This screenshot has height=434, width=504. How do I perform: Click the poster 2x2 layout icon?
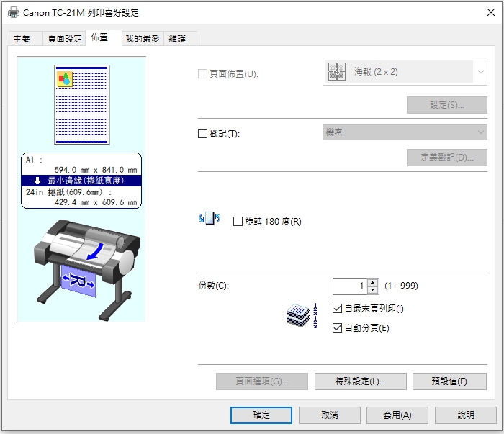click(x=337, y=71)
